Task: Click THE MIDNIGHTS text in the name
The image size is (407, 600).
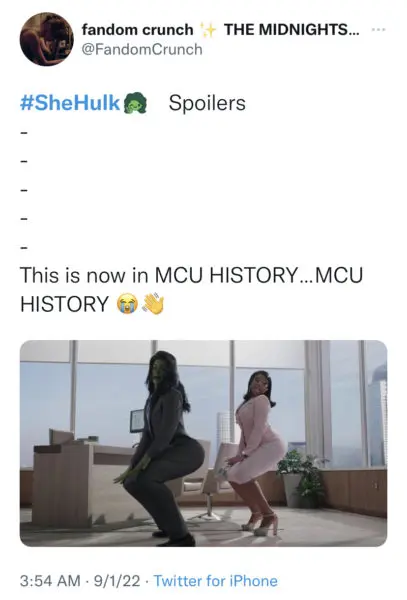Action: click(291, 29)
